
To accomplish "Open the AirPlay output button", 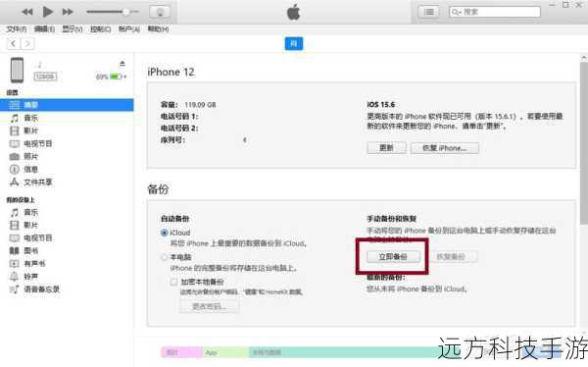I will (160, 12).
